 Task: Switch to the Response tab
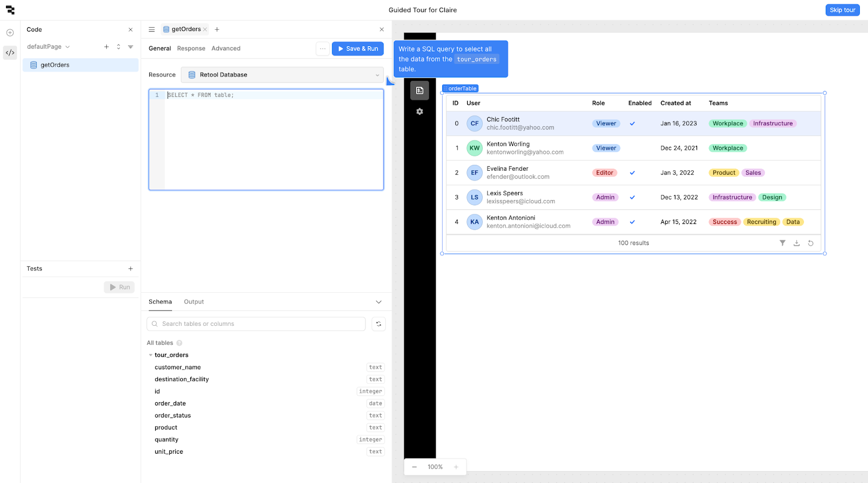[x=191, y=48]
